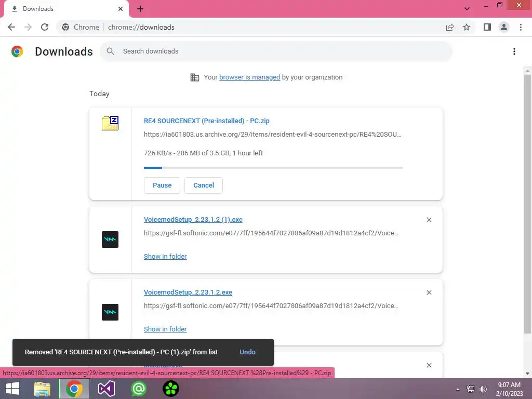Close the Downloads tab
Screen dimensions: 532x399
[x=121, y=9]
